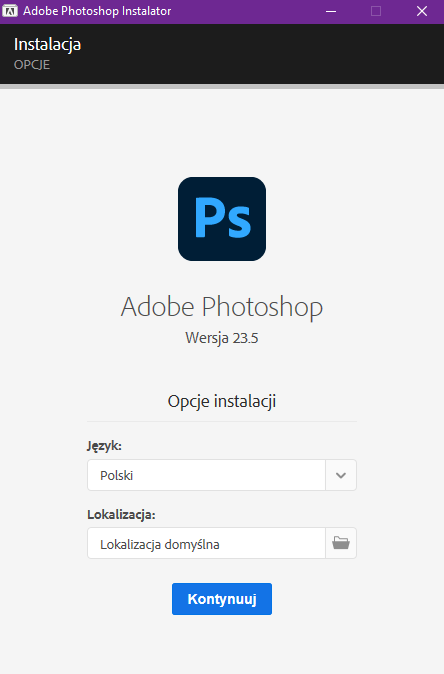Click the Kontynuuj button
The width and height of the screenshot is (444, 674).
pos(222,599)
